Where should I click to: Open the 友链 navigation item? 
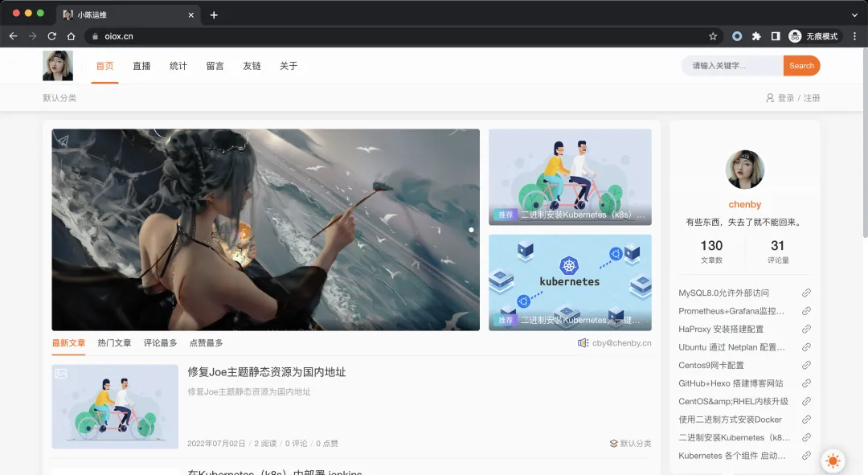click(x=252, y=66)
